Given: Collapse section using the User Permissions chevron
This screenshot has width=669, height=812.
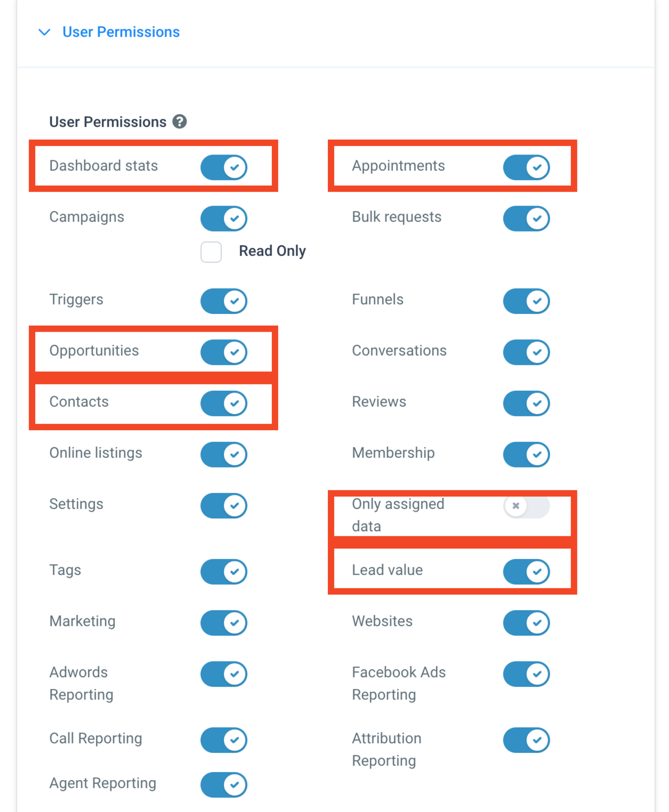Looking at the screenshot, I should click(45, 32).
